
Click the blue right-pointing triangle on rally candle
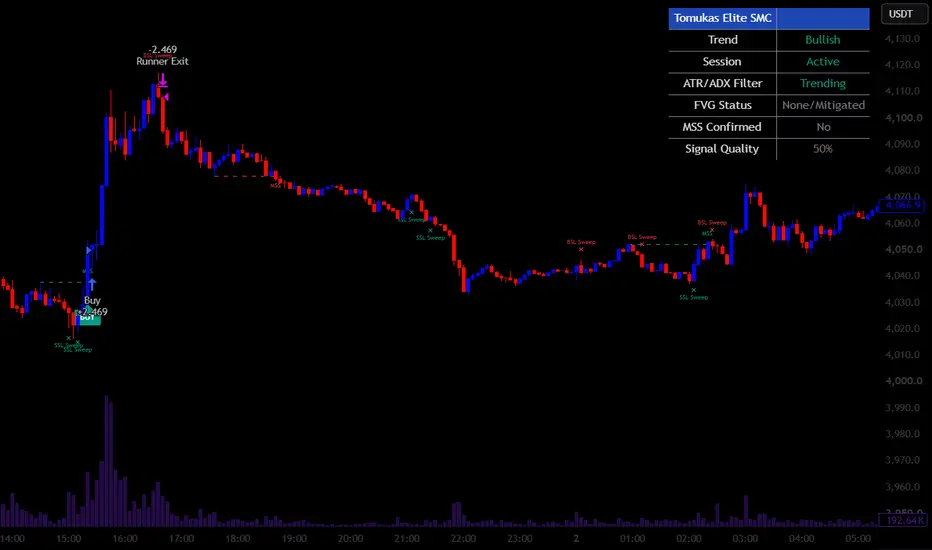point(89,250)
